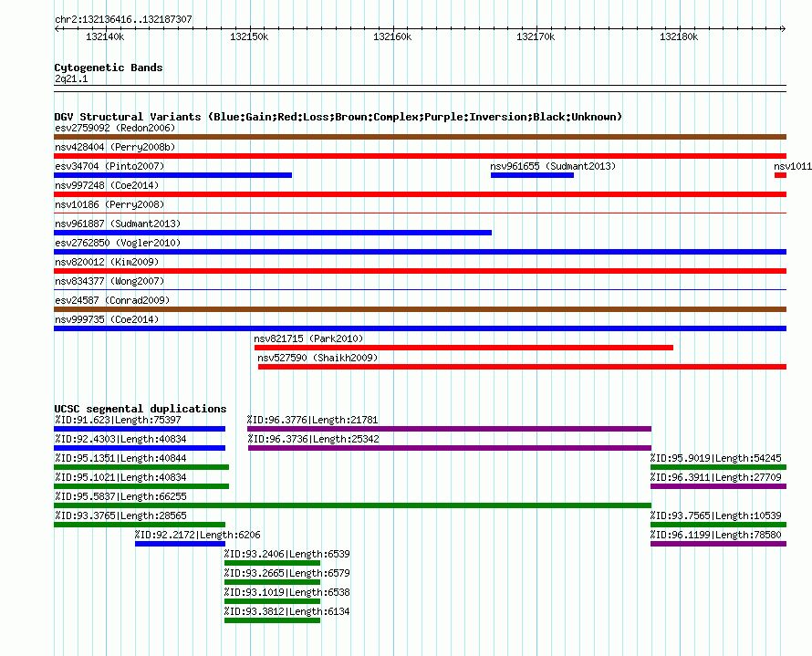Click the esv2759092 (Redon2006) variant label

tap(115, 128)
